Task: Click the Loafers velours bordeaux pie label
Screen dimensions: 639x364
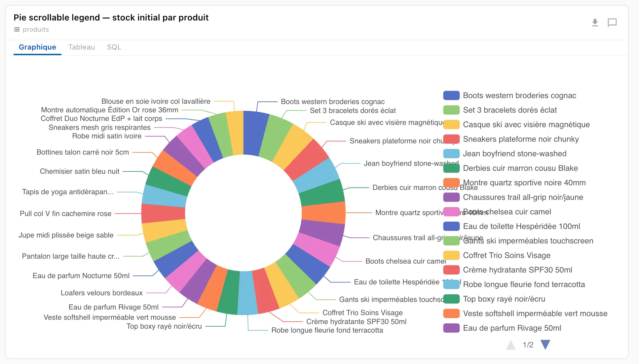Action: point(101,293)
